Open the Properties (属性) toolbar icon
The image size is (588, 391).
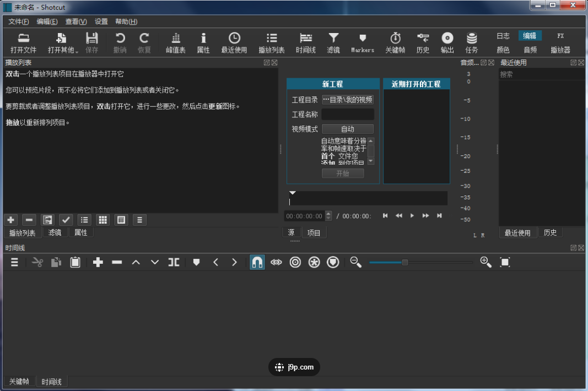203,43
